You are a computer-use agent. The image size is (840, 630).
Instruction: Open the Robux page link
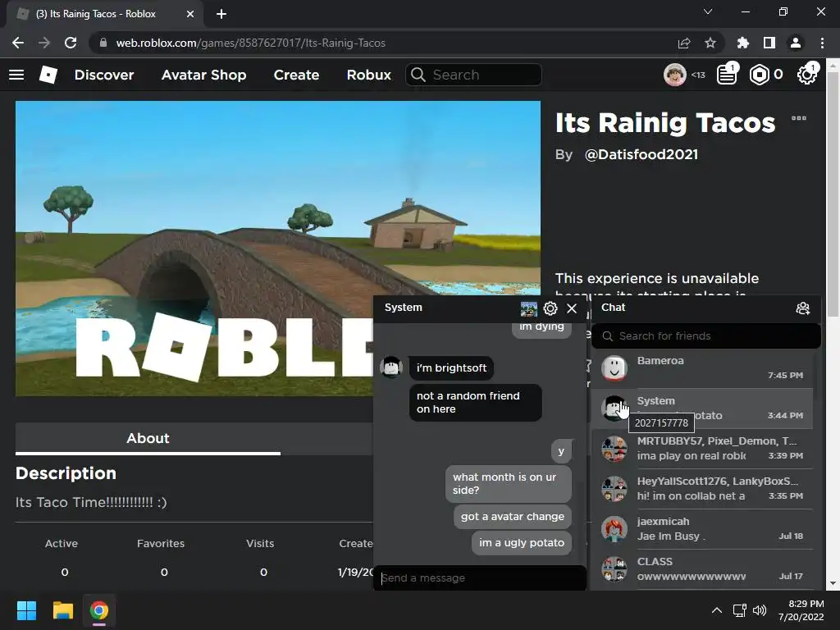click(368, 75)
